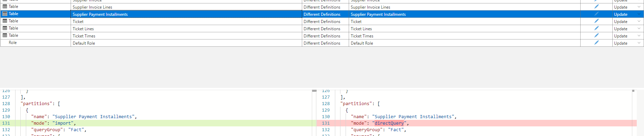644x136 pixels.
Task: Click the table icon in the Ticket Times row
Action: (5, 35)
